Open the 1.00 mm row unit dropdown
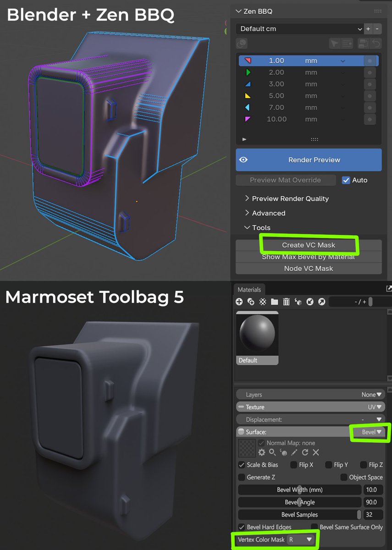 tap(342, 61)
